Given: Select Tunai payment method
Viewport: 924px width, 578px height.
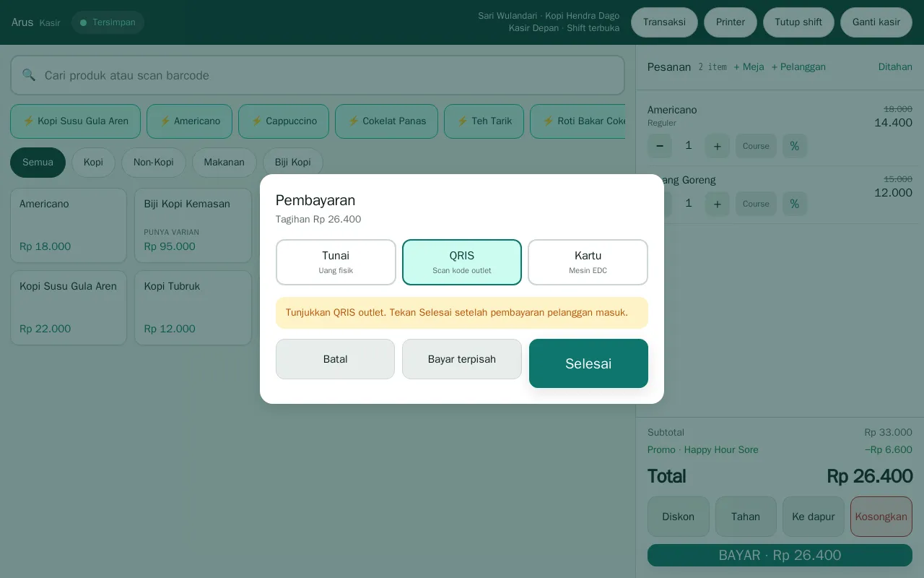Looking at the screenshot, I should pos(336,262).
